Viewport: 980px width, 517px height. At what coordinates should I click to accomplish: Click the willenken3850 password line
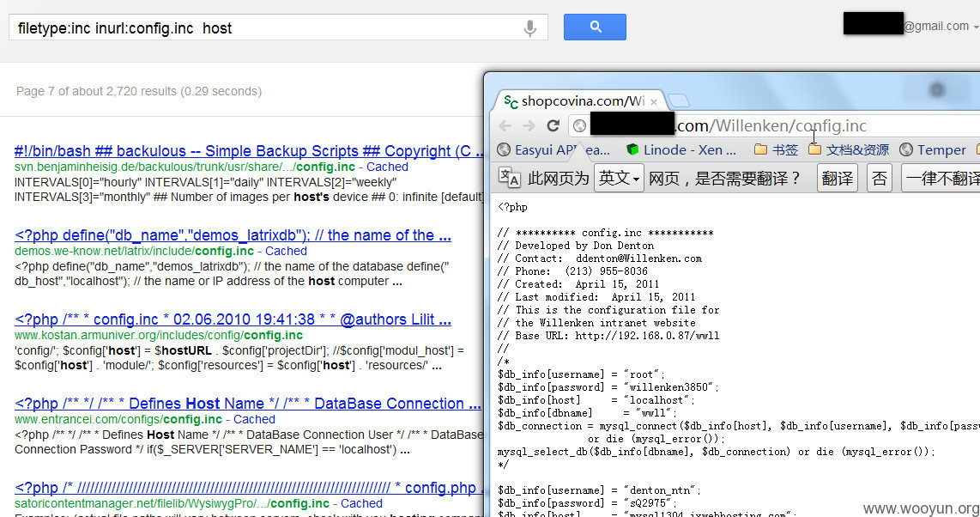(608, 387)
